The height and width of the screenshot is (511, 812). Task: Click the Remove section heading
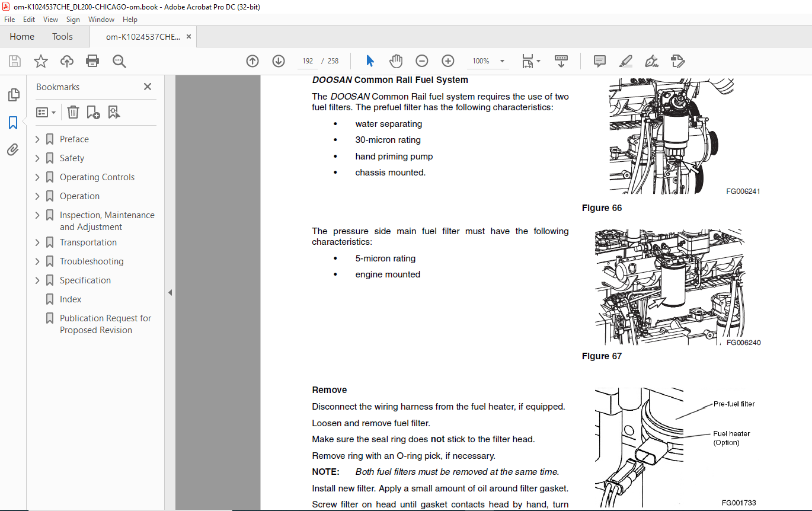coord(330,390)
